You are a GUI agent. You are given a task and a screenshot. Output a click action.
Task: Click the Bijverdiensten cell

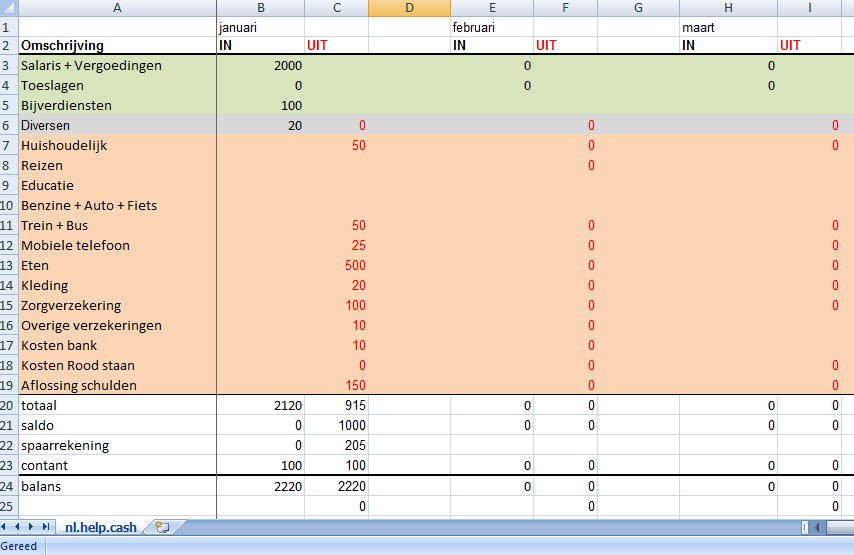click(117, 105)
